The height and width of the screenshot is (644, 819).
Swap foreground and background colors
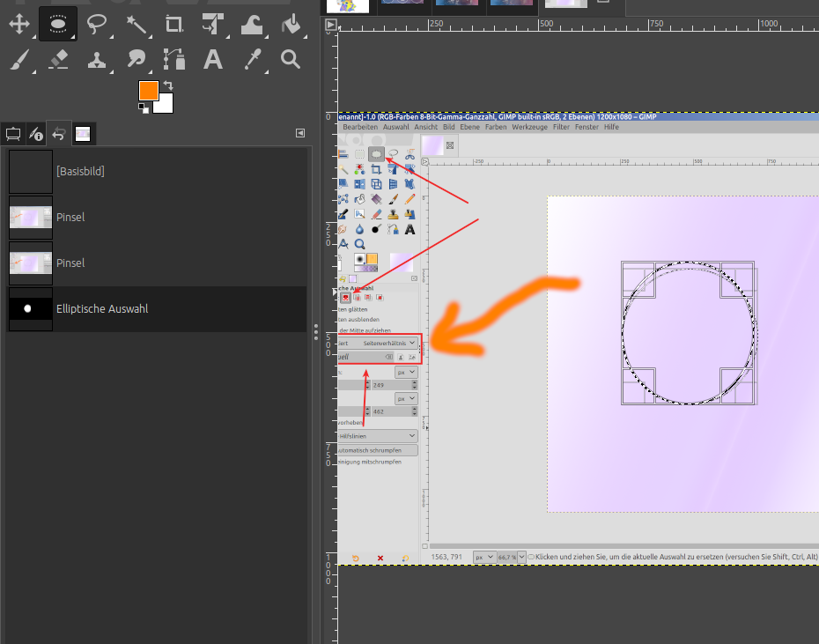(167, 85)
